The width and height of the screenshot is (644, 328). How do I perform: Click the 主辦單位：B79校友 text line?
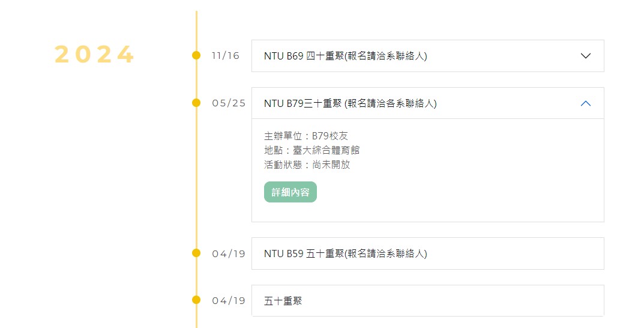click(306, 136)
